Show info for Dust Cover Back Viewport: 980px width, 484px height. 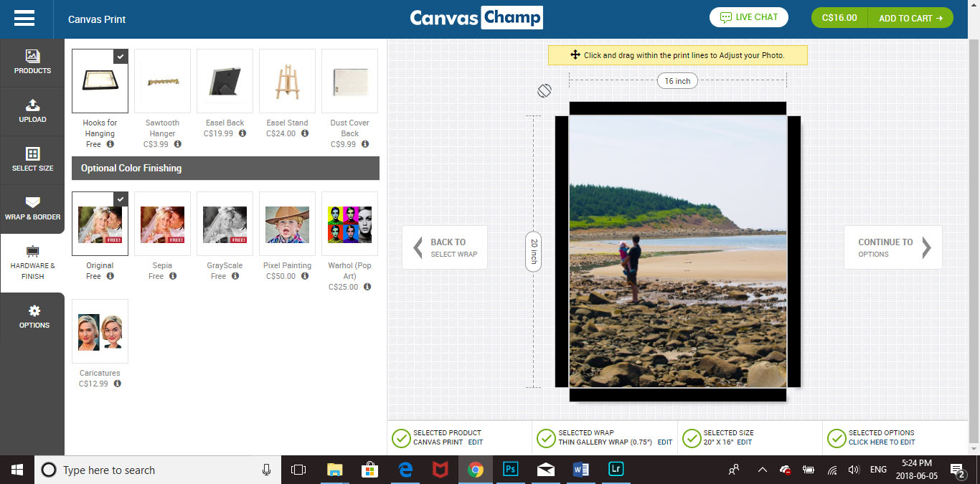pyautogui.click(x=365, y=144)
